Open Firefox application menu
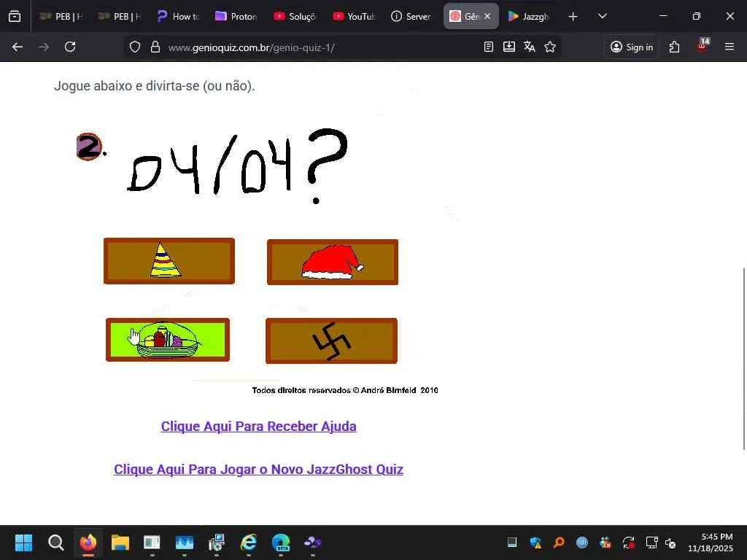Viewport: 747px width, 560px height. tap(729, 47)
